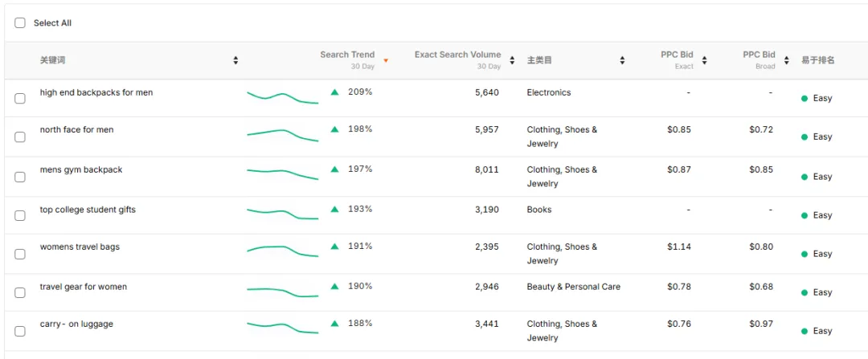Open keyword north face for men
The image size is (868, 359).
pyautogui.click(x=76, y=129)
